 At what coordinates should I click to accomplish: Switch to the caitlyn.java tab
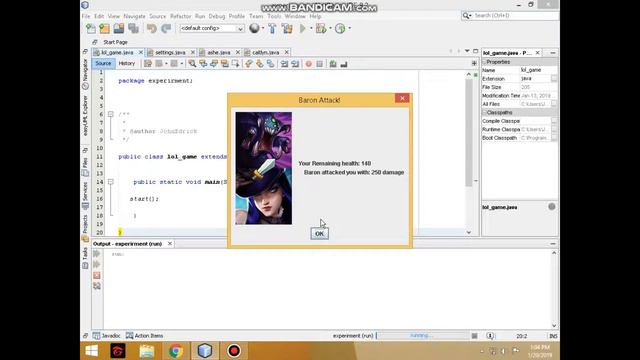pyautogui.click(x=265, y=53)
